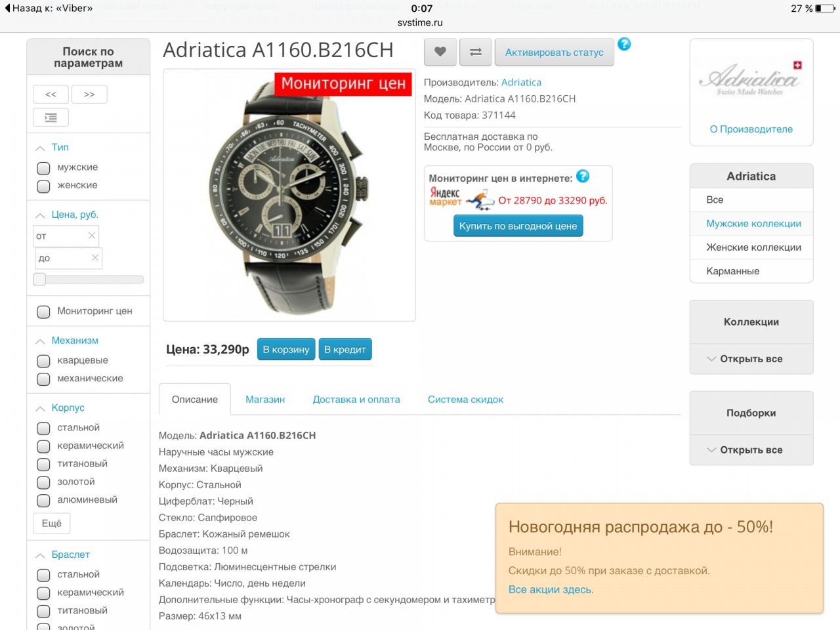Check the мужские type checkbox
840x630 pixels.
pyautogui.click(x=44, y=168)
